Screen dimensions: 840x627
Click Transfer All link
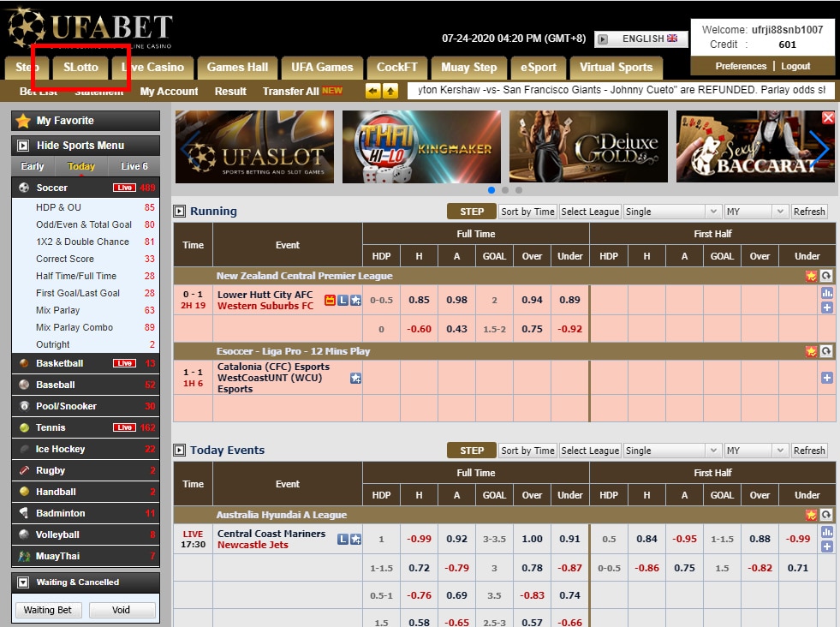(x=290, y=92)
